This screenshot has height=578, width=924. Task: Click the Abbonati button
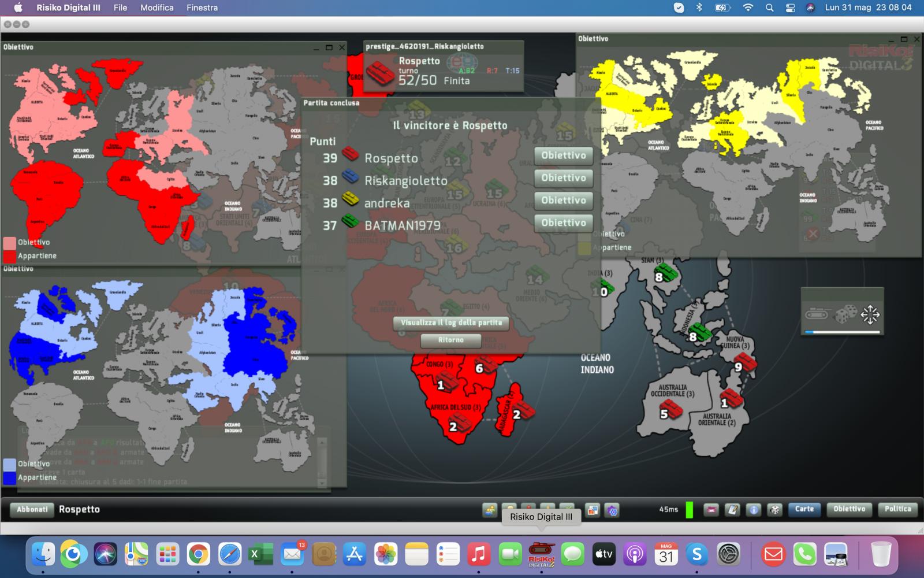click(x=32, y=509)
